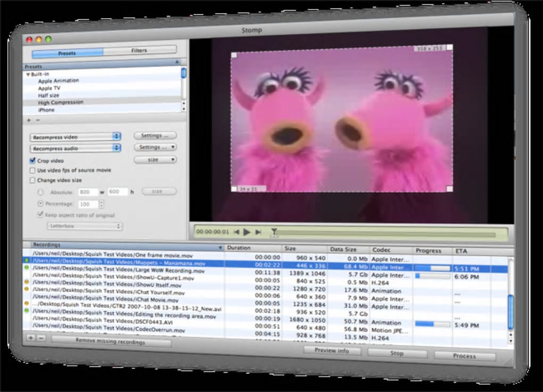The width and height of the screenshot is (543, 392).
Task: Select the Half size preset
Action: [x=48, y=95]
